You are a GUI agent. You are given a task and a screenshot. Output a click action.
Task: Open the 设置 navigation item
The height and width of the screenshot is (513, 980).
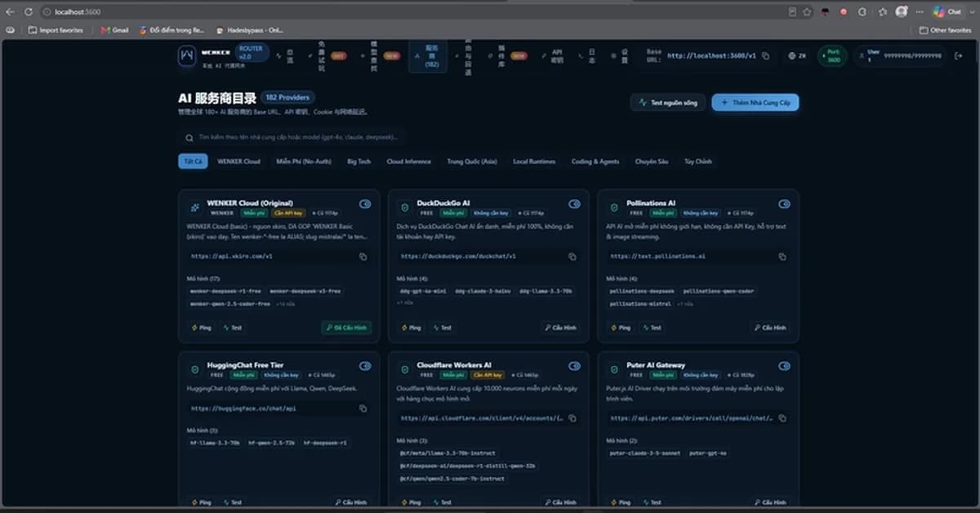click(x=621, y=56)
